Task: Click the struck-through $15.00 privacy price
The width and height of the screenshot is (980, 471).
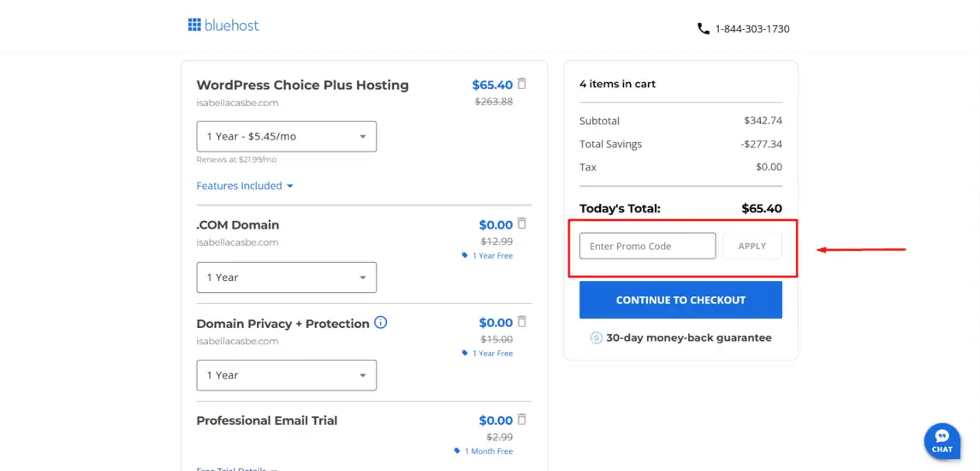Action: 497,340
